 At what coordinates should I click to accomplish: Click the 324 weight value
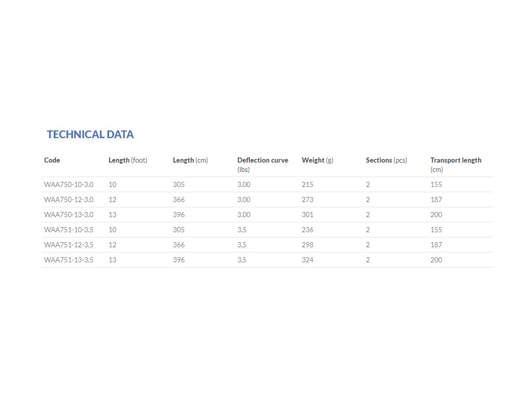308,260
